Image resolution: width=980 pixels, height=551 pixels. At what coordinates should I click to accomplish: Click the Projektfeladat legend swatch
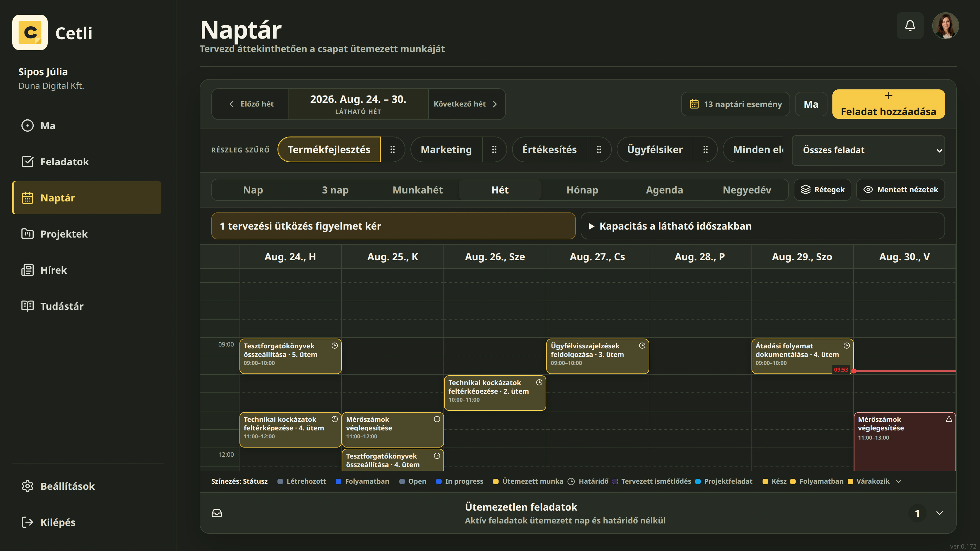tap(698, 482)
